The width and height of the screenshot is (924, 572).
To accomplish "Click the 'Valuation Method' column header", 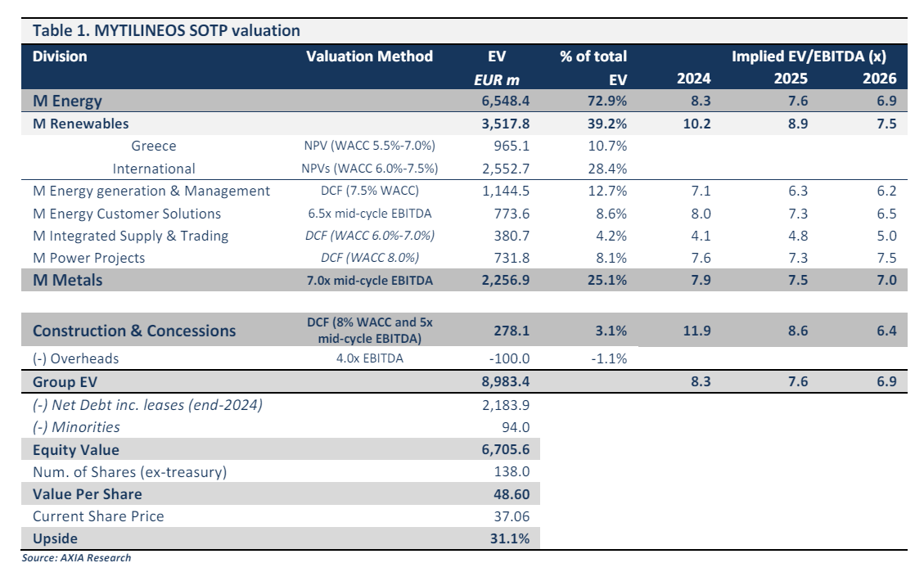I will [369, 56].
